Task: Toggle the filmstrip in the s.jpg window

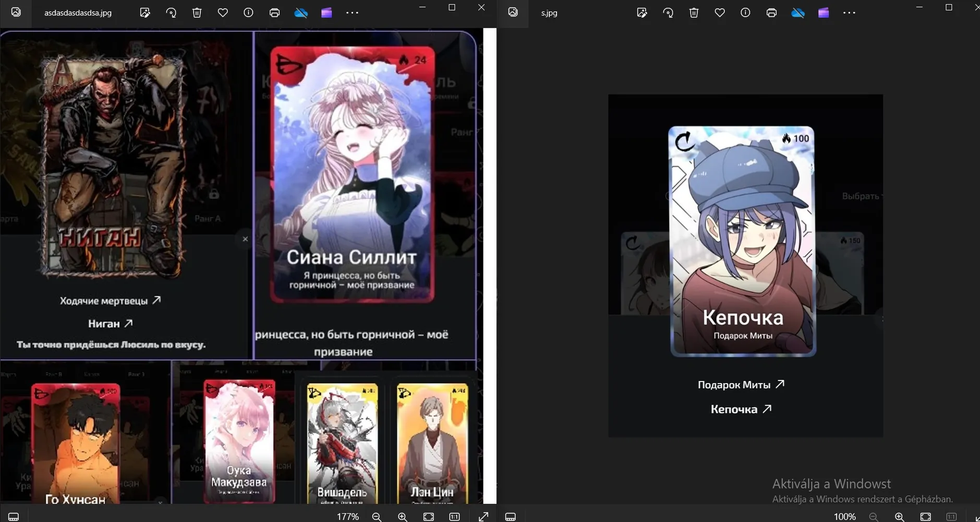Action: [x=511, y=516]
